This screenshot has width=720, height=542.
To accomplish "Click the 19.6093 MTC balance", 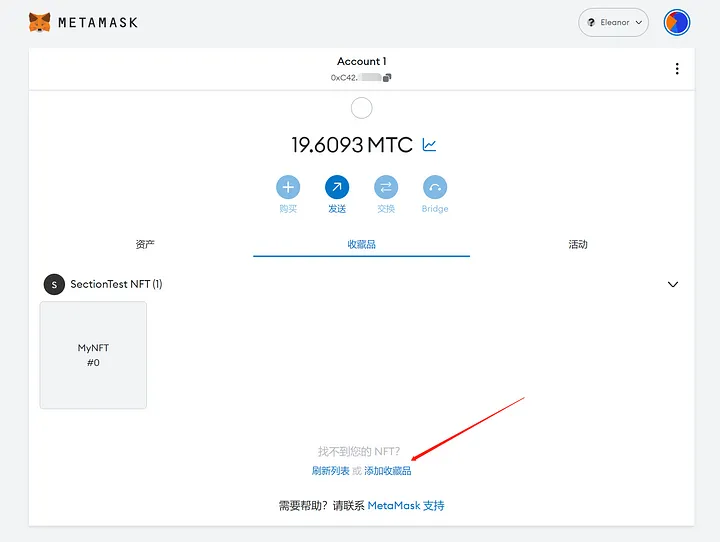I will (x=352, y=145).
